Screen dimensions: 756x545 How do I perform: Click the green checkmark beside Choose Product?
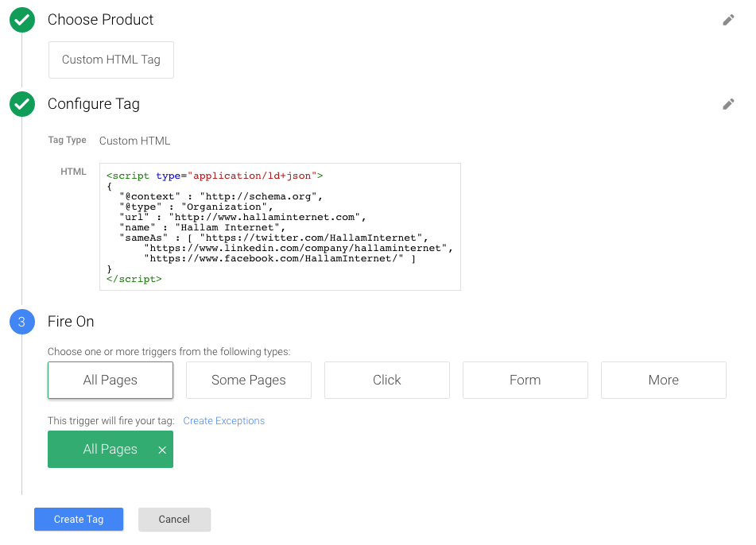(x=22, y=20)
